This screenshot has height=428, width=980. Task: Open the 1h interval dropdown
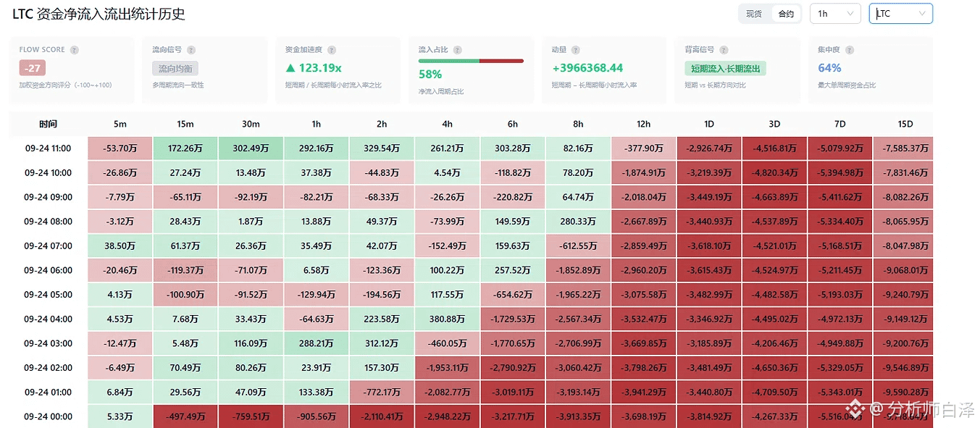835,14
